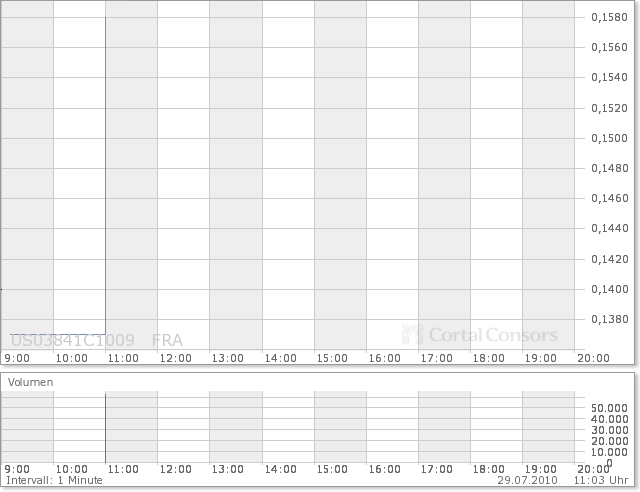This screenshot has width=640, height=492.
Task: Choose the 0,1440 price axis label
Action: [x=609, y=228]
